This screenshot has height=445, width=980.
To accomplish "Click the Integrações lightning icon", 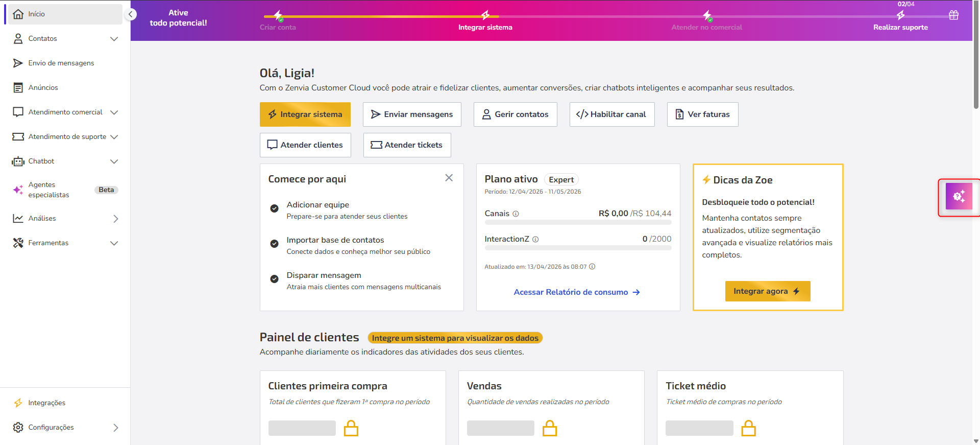I will pyautogui.click(x=18, y=403).
